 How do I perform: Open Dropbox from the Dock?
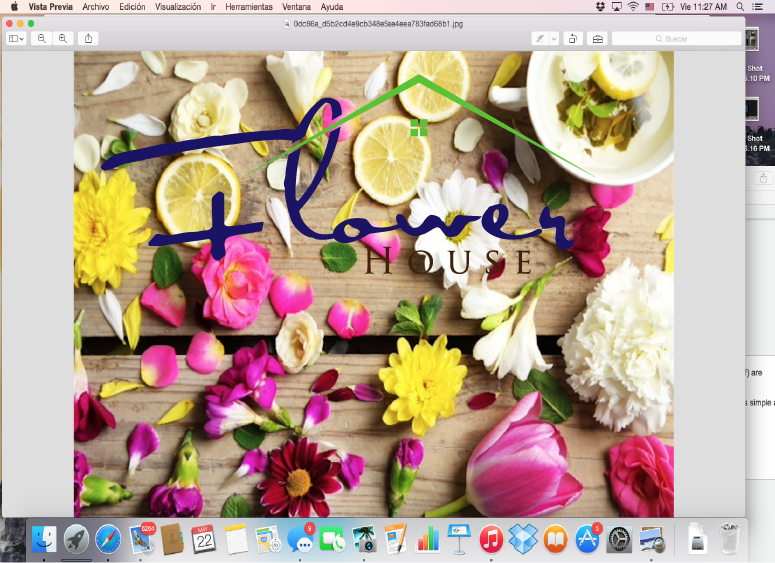tap(523, 539)
